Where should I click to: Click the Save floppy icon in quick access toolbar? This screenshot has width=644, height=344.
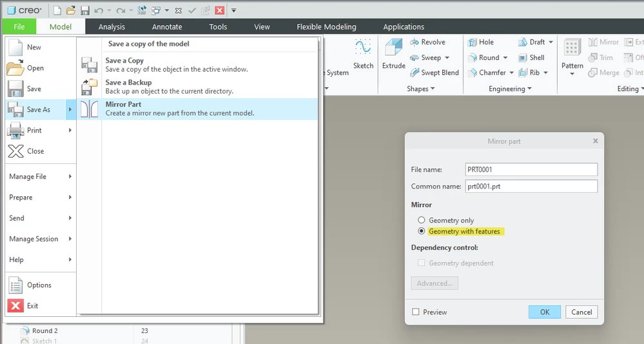[84, 10]
